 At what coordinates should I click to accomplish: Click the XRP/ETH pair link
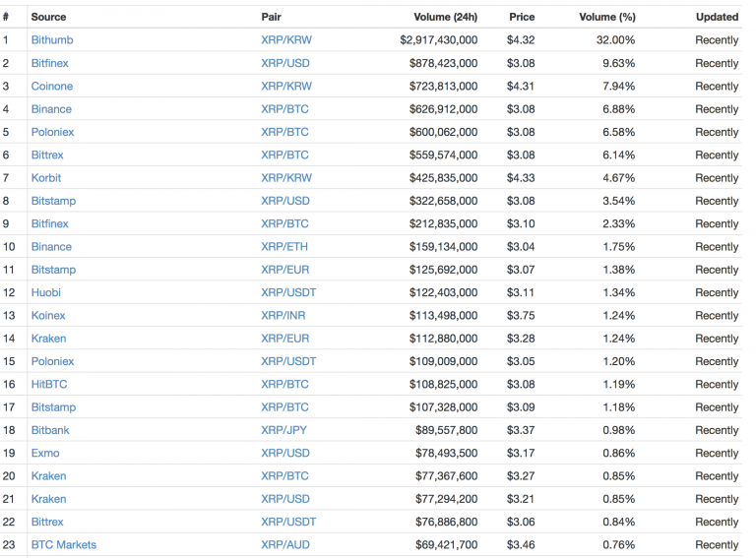point(284,247)
